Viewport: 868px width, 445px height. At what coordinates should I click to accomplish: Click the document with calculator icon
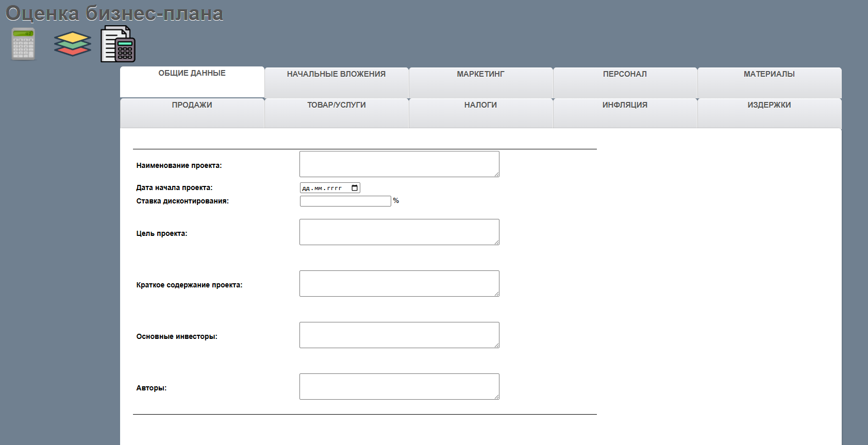[118, 44]
